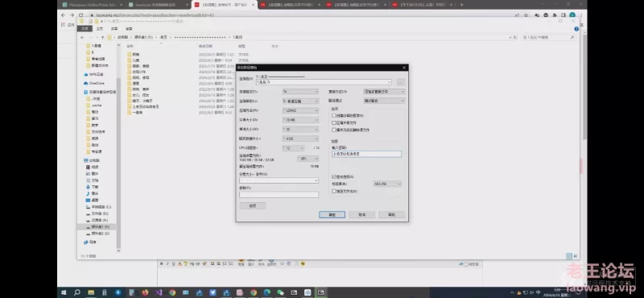Image resolution: width=644 pixels, height=298 pixels.
Task: Open the compression method dropdown LZMA2
Action: pyautogui.click(x=300, y=110)
